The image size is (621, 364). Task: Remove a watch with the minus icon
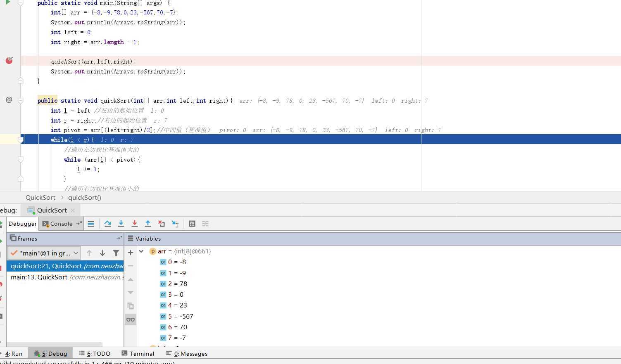pos(131,266)
